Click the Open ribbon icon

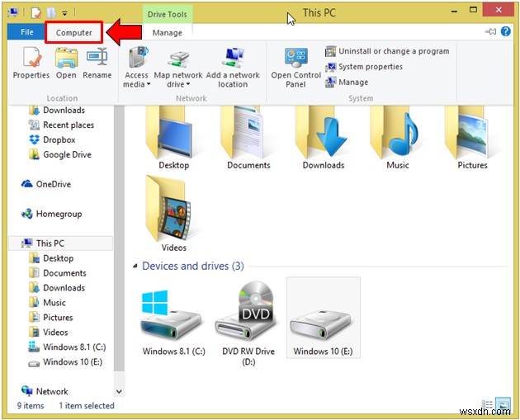(x=66, y=63)
